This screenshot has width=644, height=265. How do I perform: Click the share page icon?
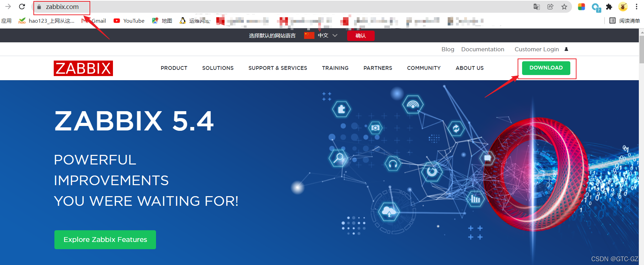click(x=550, y=7)
